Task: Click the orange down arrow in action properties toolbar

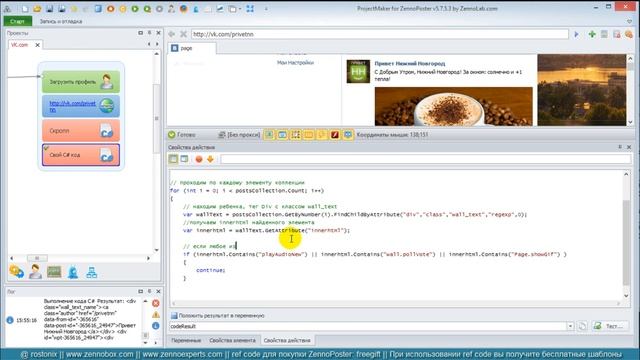Action: [210, 159]
